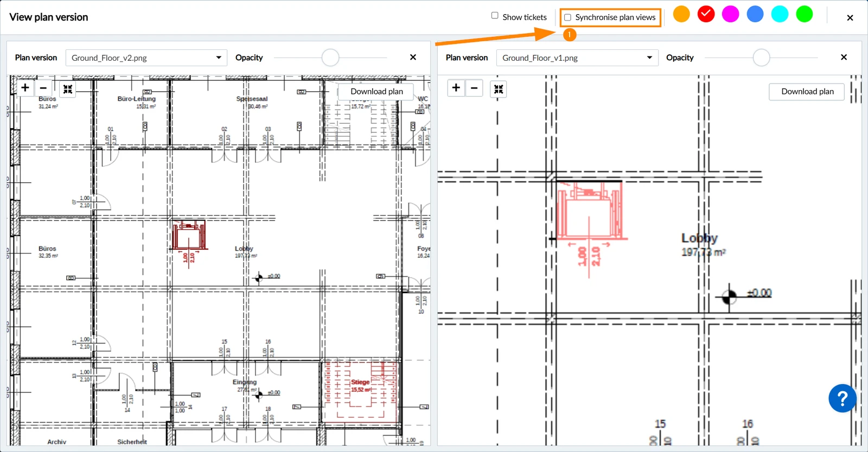Close the Ground_Floor_v1 plan panel

click(844, 57)
